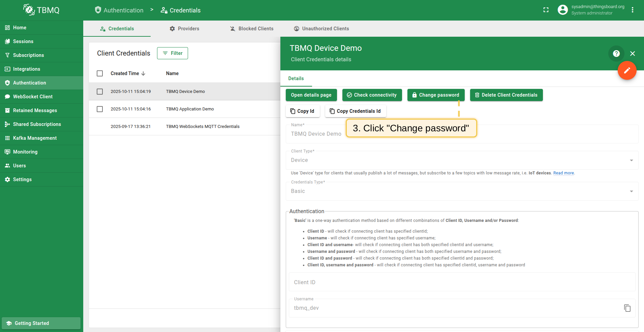Click the Check connectivity button
This screenshot has width=644, height=332.
coord(372,95)
